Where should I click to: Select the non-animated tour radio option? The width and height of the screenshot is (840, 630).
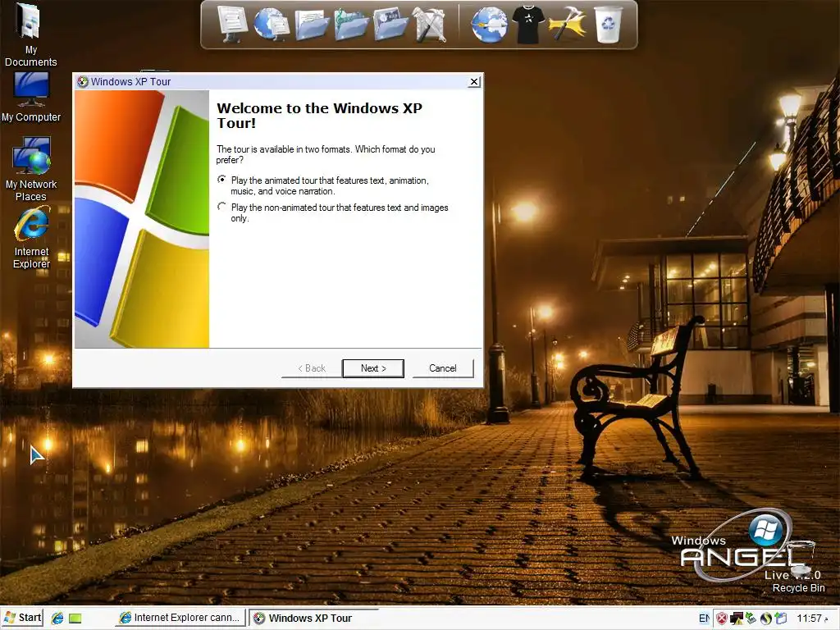221,206
